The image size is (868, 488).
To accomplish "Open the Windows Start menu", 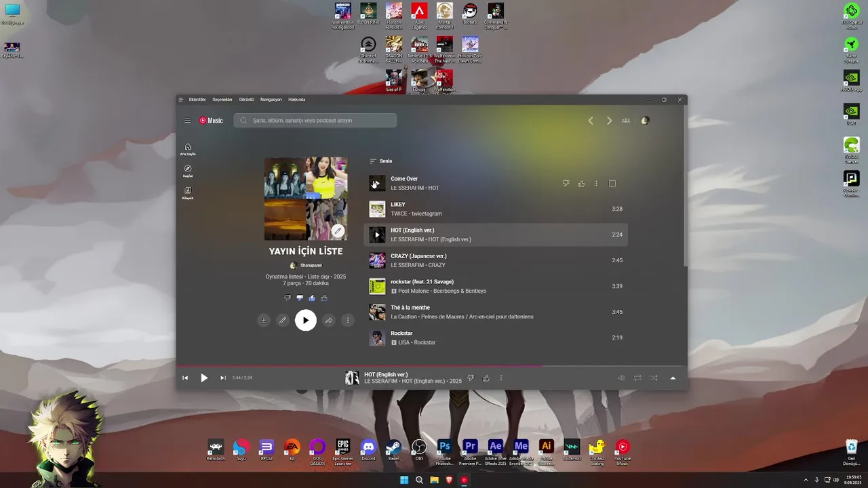I will click(x=404, y=480).
